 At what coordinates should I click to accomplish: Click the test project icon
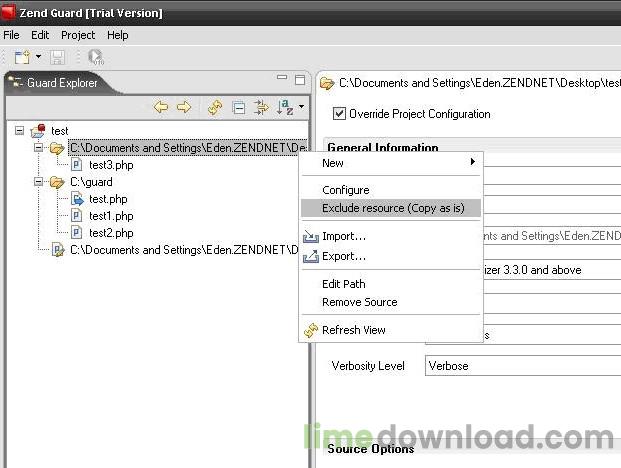38,130
